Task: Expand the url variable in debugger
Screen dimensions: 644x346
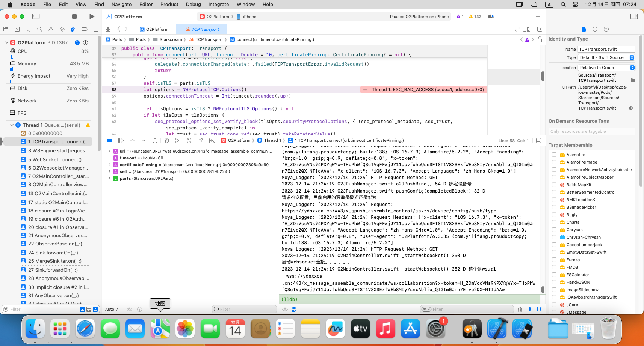Action: pyautogui.click(x=109, y=151)
